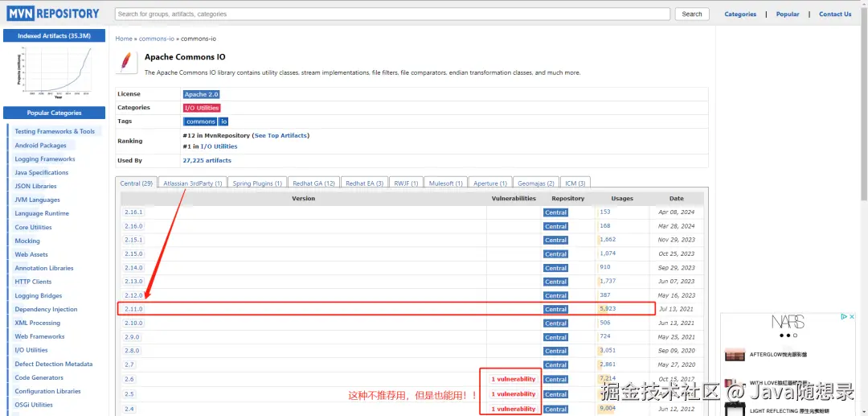868x416 pixels.
Task: Open OSGi Utilities category
Action: pyautogui.click(x=34, y=405)
